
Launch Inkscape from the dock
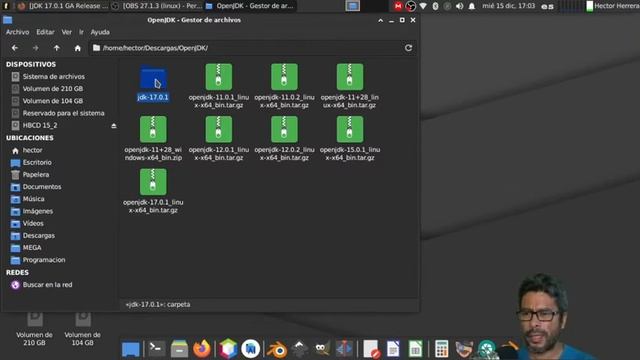(x=299, y=349)
